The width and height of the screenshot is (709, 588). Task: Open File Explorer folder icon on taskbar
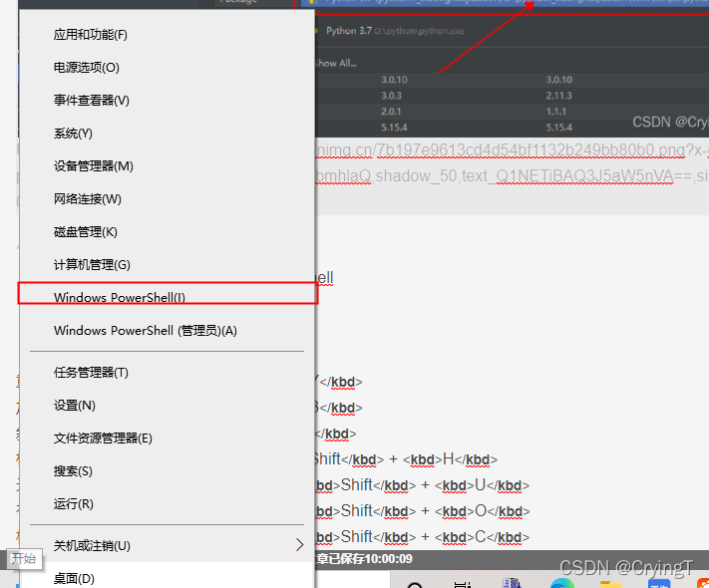click(x=611, y=584)
